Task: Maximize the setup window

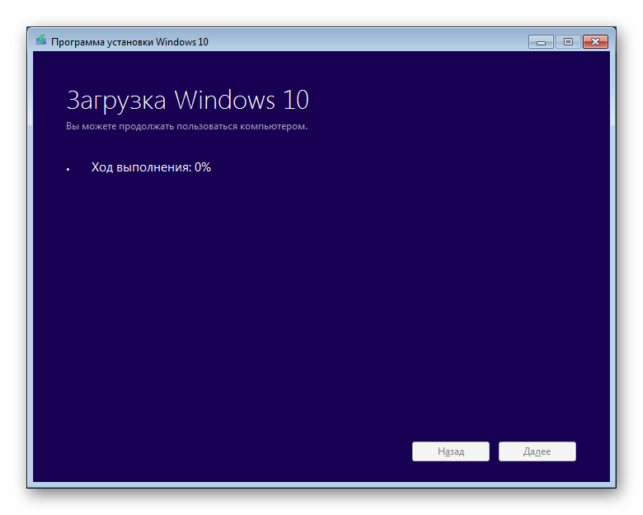Action: click(568, 42)
